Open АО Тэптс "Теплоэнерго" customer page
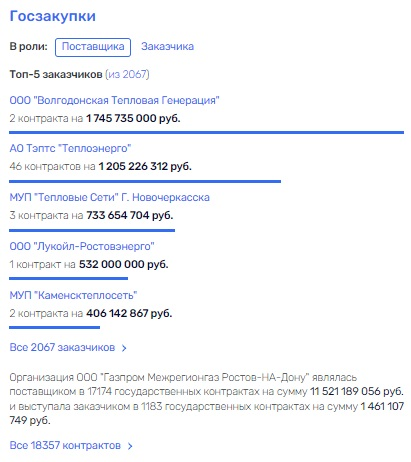 click(70, 148)
